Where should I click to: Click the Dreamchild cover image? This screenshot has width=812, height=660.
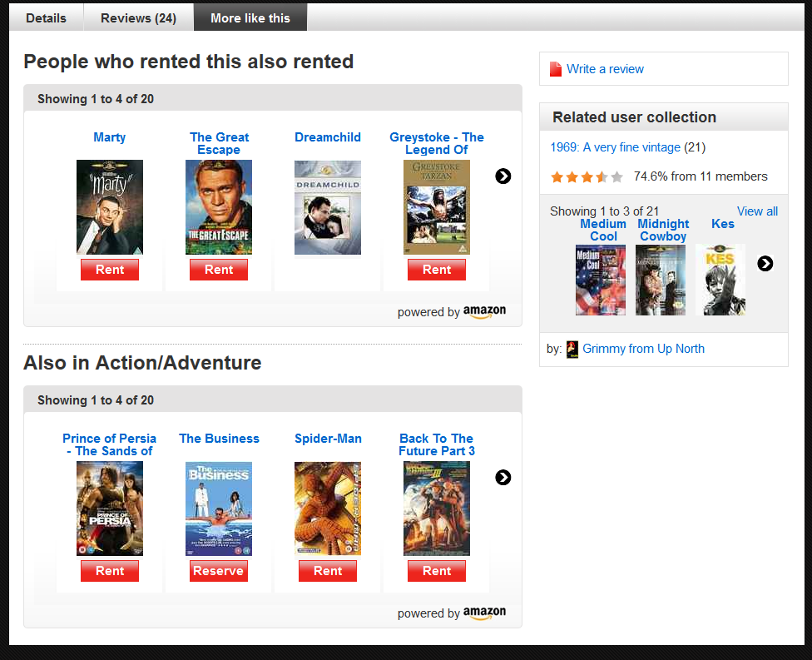pos(328,207)
